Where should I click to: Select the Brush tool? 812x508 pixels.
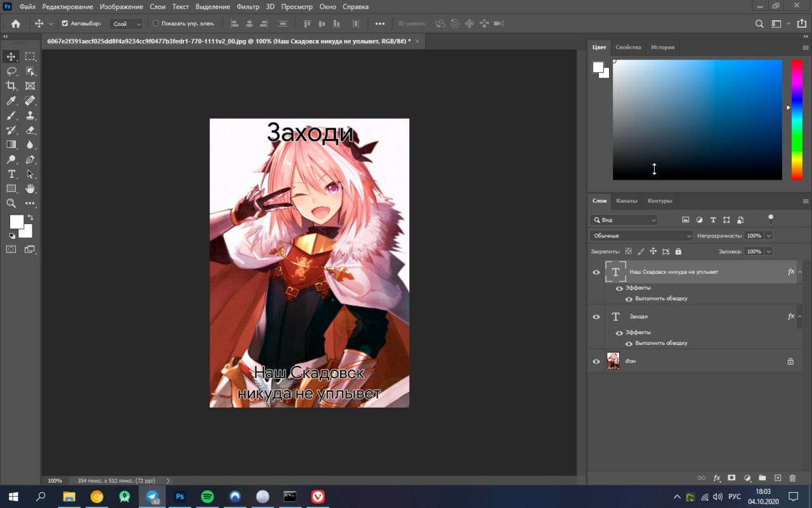pyautogui.click(x=11, y=115)
